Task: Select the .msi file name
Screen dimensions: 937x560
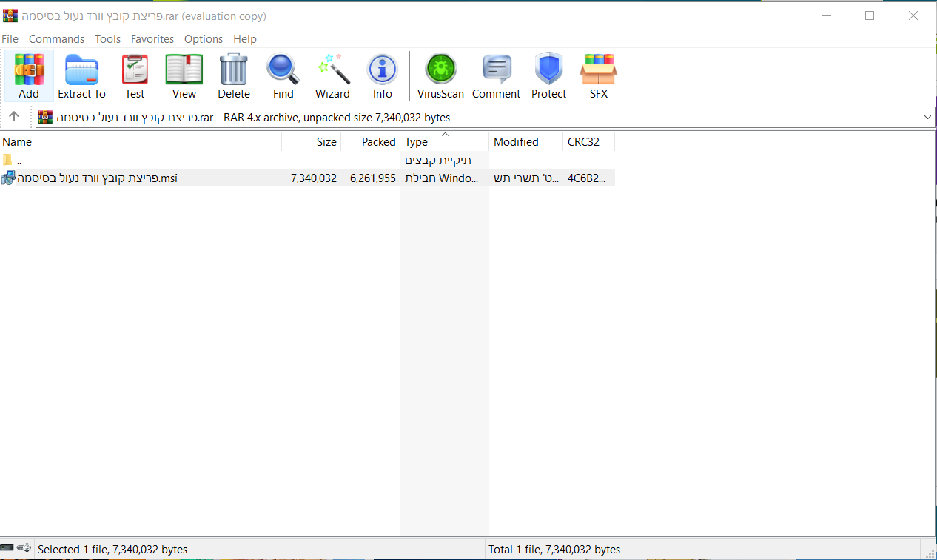Action: (97, 178)
